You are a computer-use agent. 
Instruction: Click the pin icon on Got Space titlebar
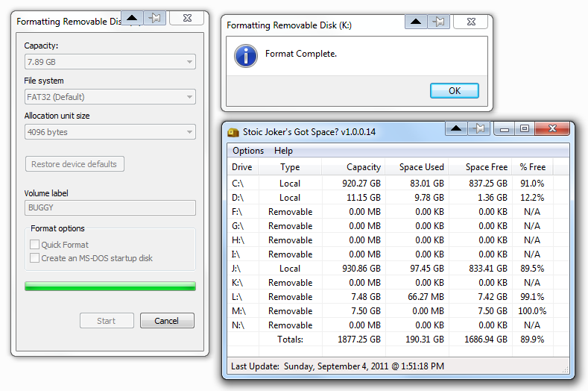click(480, 128)
